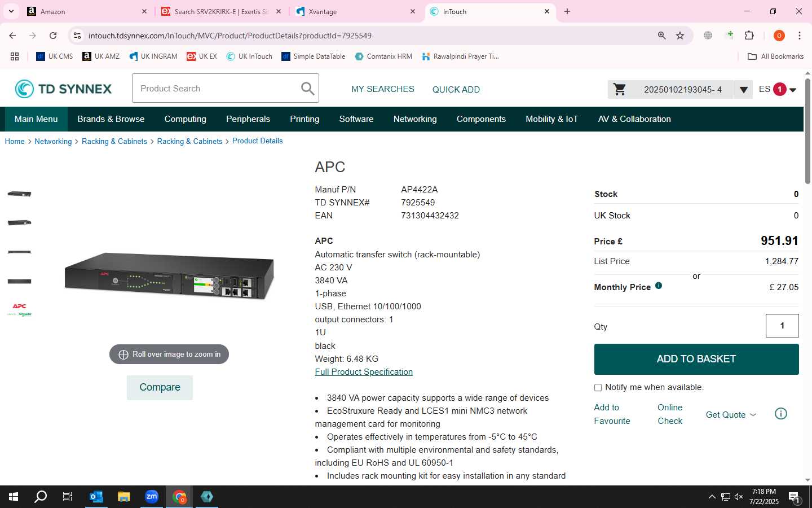This screenshot has width=812, height=508.
Task: Expand the basket dropdown arrow
Action: (743, 90)
